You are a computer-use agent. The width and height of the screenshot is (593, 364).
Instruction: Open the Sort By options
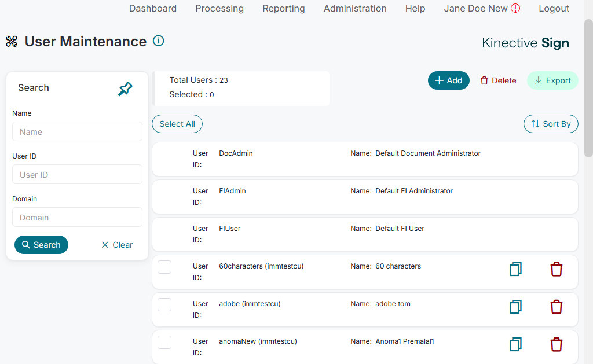click(551, 124)
